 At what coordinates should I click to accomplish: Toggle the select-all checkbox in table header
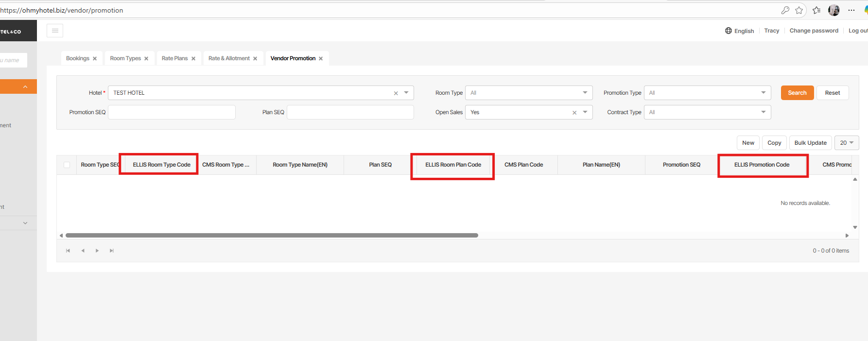67,165
